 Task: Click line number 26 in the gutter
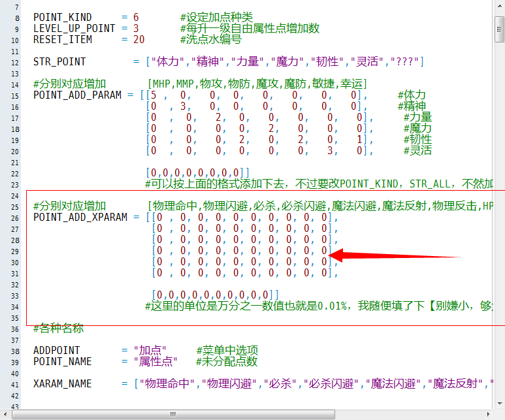pos(15,218)
